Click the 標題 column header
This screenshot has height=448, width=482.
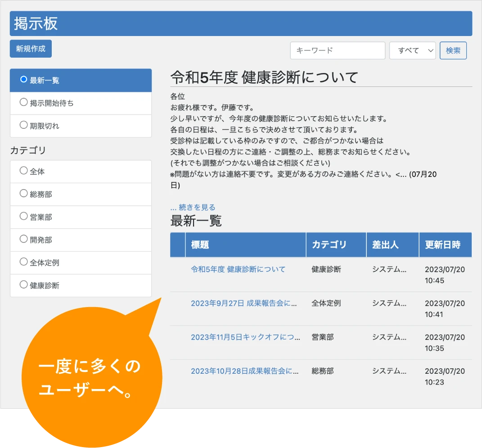(x=200, y=245)
